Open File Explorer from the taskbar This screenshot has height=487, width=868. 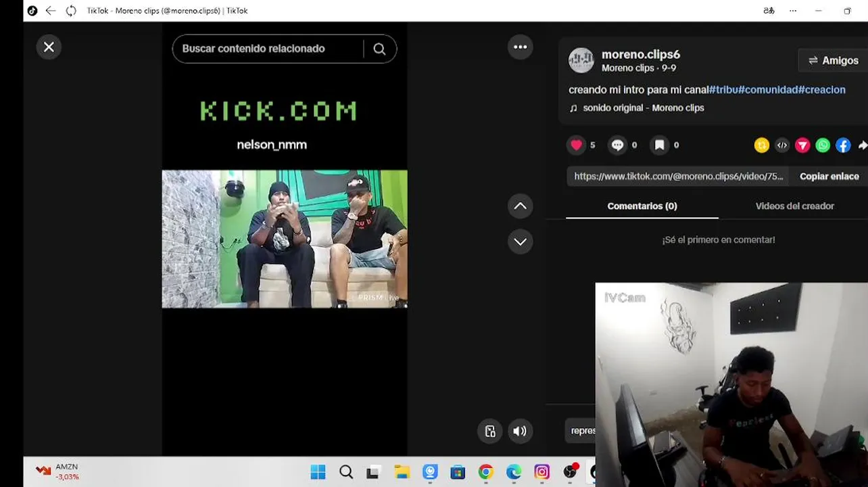point(402,471)
